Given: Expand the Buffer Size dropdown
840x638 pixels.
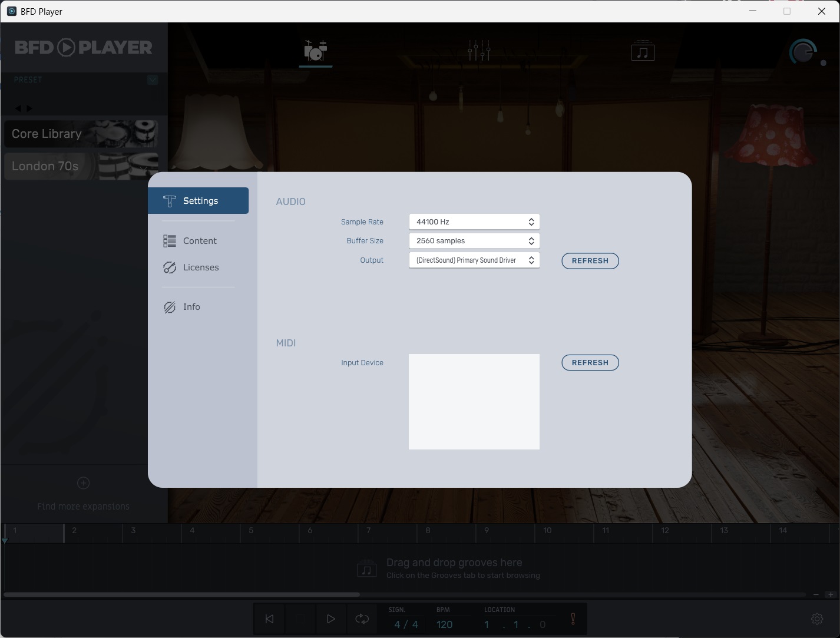Looking at the screenshot, I should tap(474, 241).
